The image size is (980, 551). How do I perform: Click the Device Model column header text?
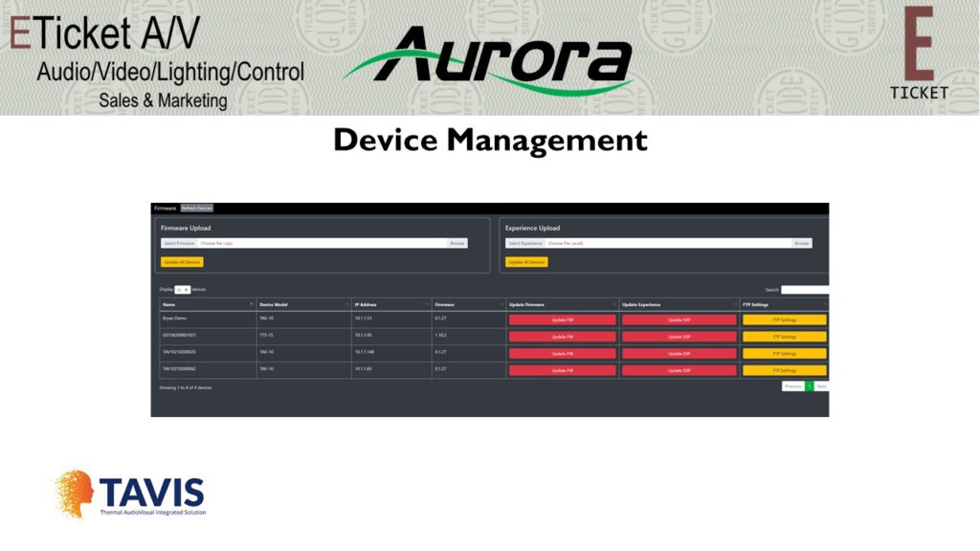coord(274,305)
